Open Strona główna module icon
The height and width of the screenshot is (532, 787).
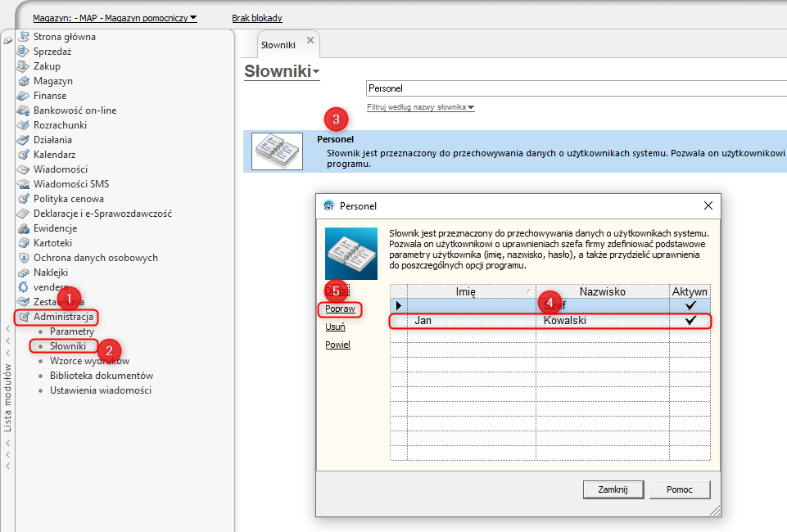point(24,37)
